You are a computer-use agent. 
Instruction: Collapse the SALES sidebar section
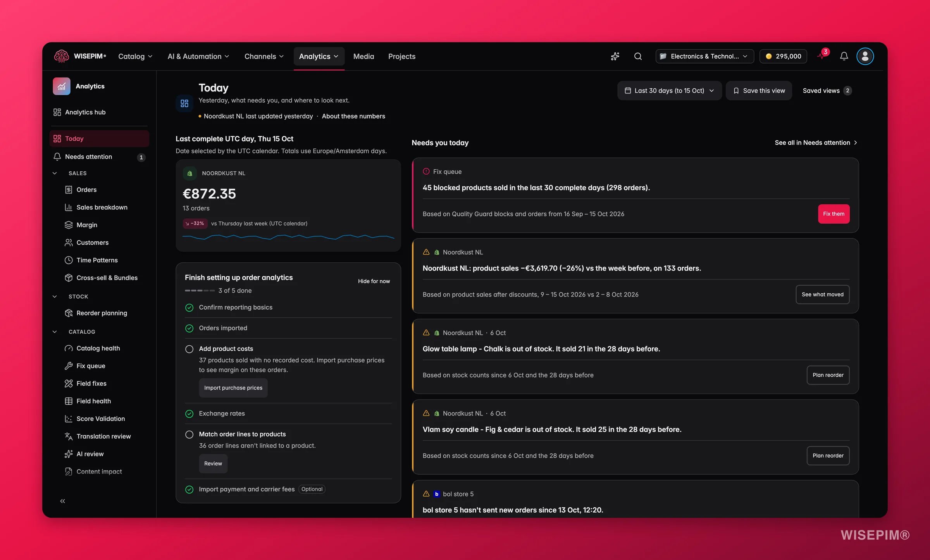point(55,173)
